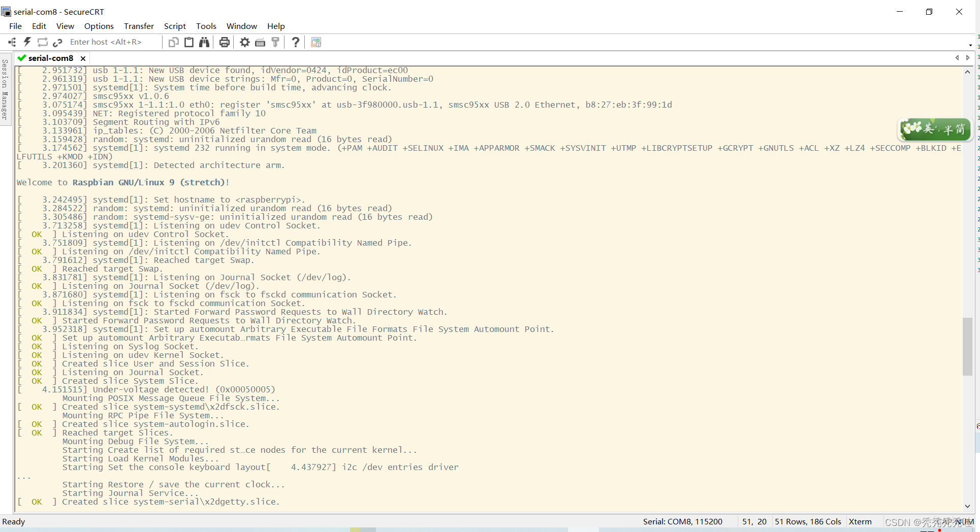
Task: Click the tab scroll right arrow
Action: 968,58
